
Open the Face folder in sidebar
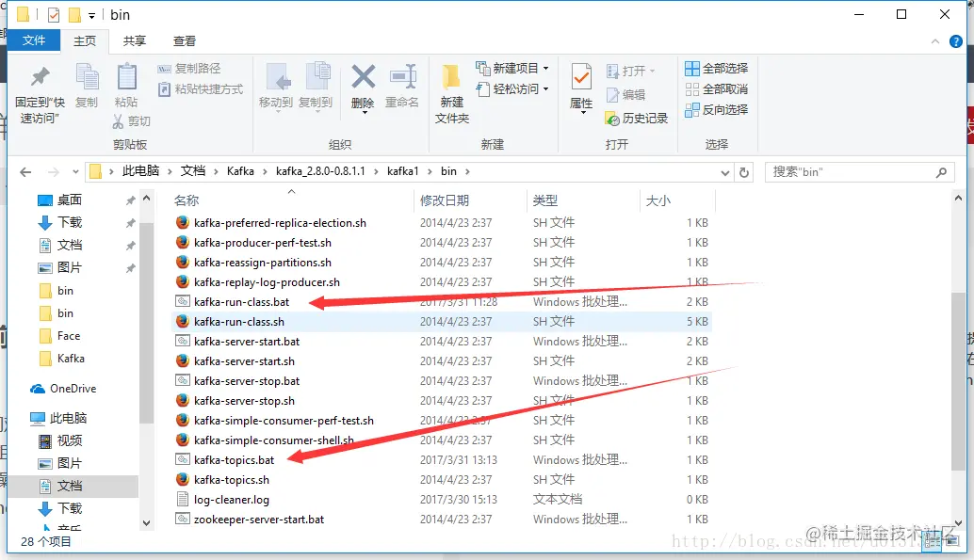[x=69, y=336]
